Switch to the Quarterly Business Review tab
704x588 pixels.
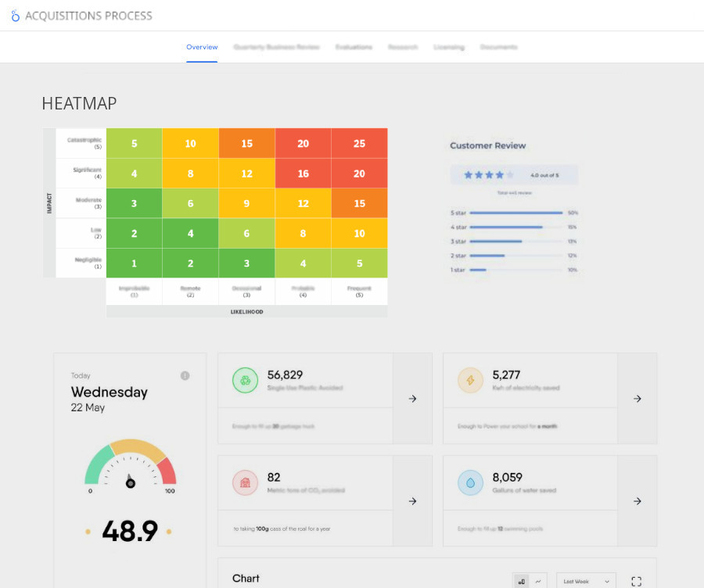click(277, 48)
